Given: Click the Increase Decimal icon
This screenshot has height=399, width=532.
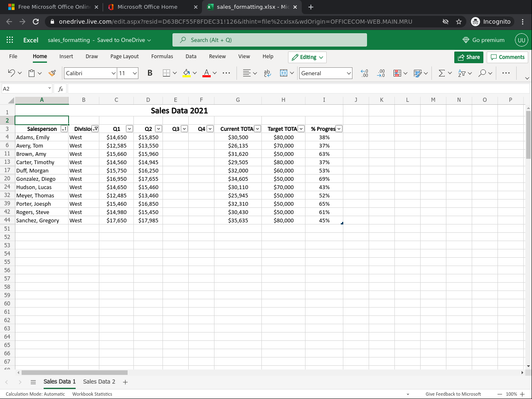Looking at the screenshot, I should point(365,73).
